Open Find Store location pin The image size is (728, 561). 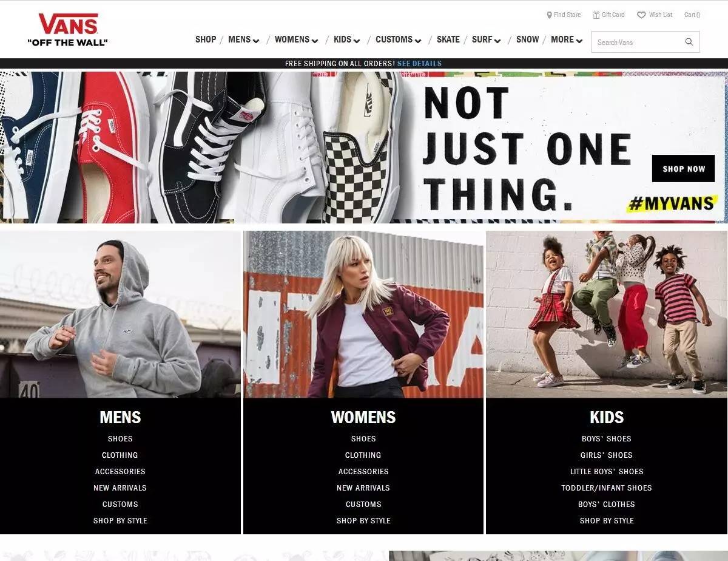(549, 15)
